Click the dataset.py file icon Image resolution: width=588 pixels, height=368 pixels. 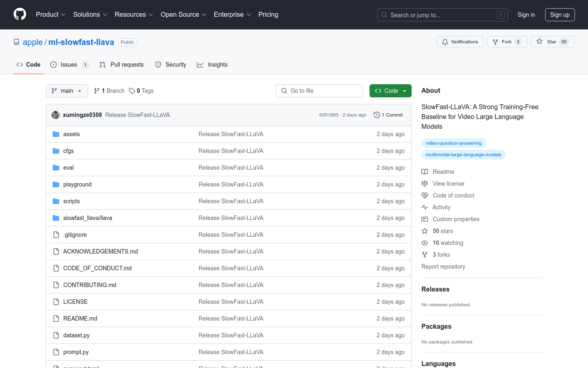pyautogui.click(x=56, y=335)
